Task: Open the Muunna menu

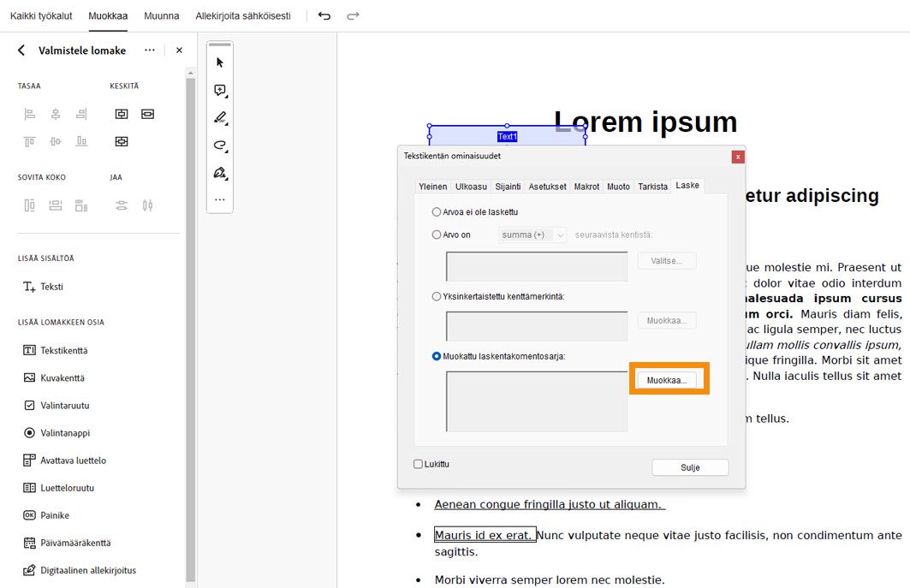Action: [x=162, y=15]
